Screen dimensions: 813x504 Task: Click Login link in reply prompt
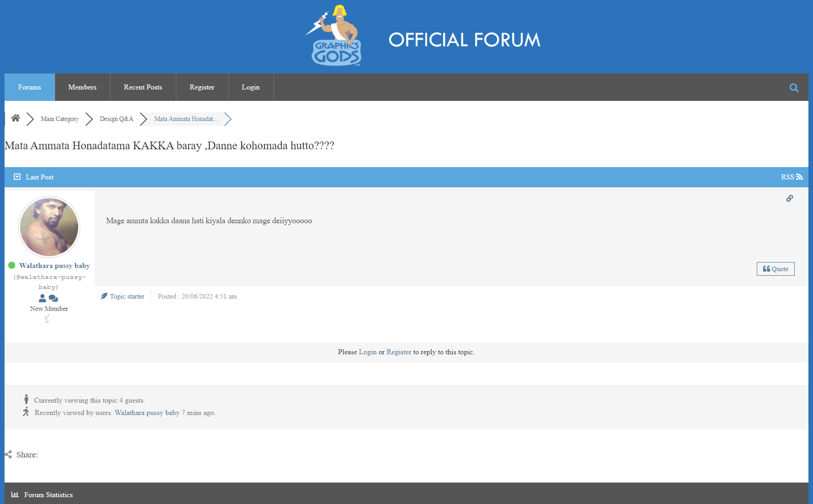tap(368, 352)
